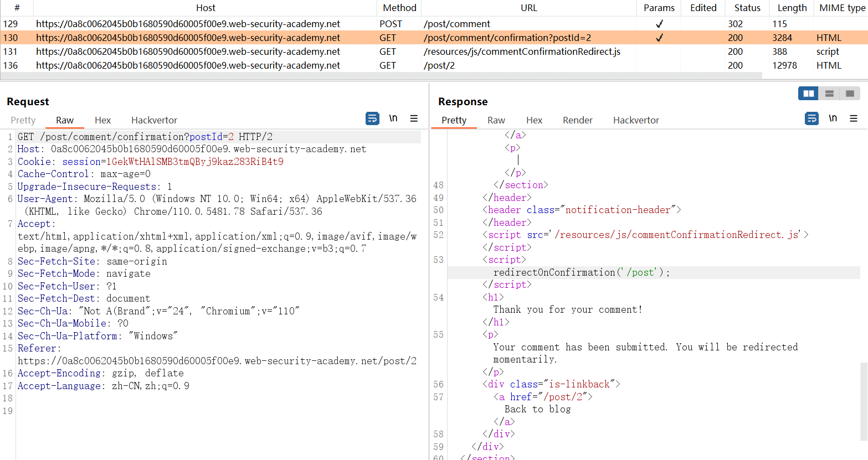
Task: Sort history by Length column header
Action: pos(792,8)
